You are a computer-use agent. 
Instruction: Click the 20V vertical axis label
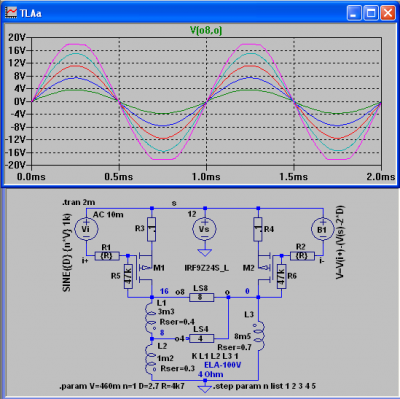pyautogui.click(x=17, y=37)
